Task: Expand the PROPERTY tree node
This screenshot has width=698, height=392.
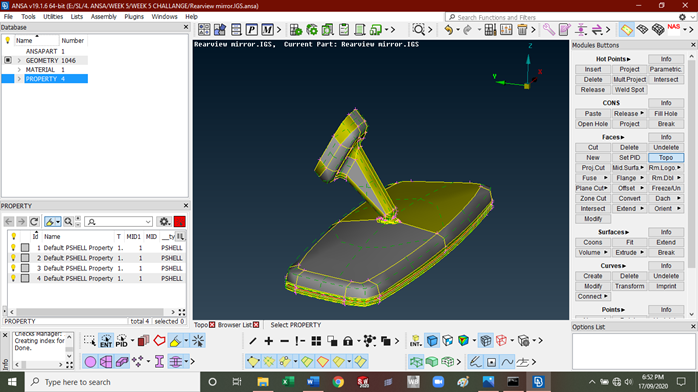Action: (19, 79)
